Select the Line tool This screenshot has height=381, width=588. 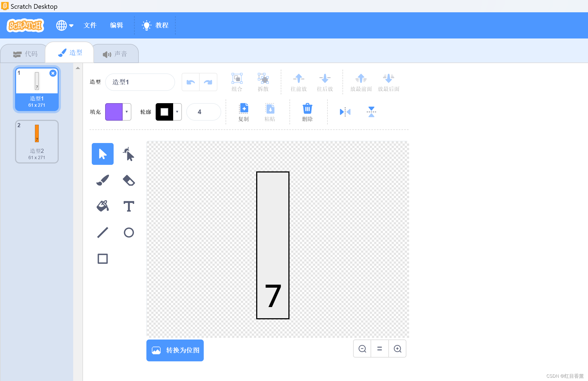pos(102,233)
